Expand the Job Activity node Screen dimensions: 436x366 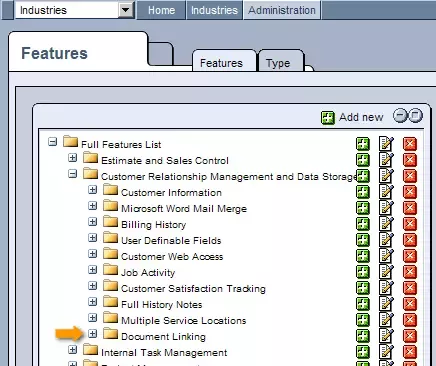point(92,270)
